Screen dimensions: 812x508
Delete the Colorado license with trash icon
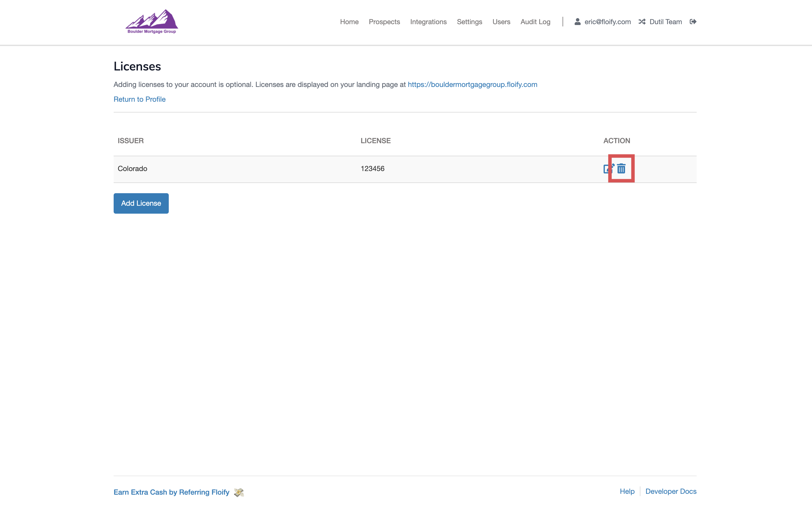tap(621, 169)
